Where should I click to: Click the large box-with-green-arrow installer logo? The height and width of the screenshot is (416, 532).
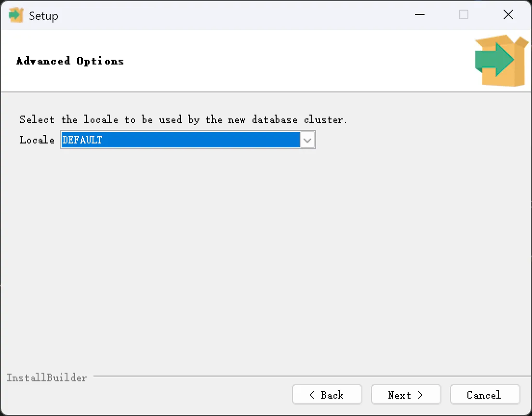pos(502,60)
